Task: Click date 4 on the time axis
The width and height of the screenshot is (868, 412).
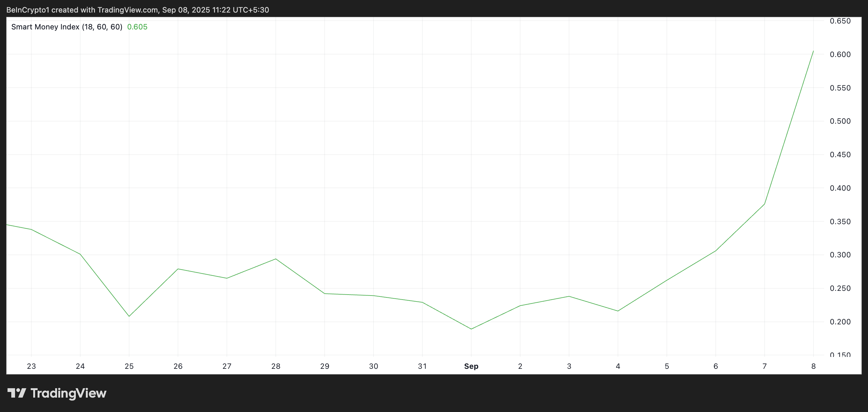Action: pos(618,366)
